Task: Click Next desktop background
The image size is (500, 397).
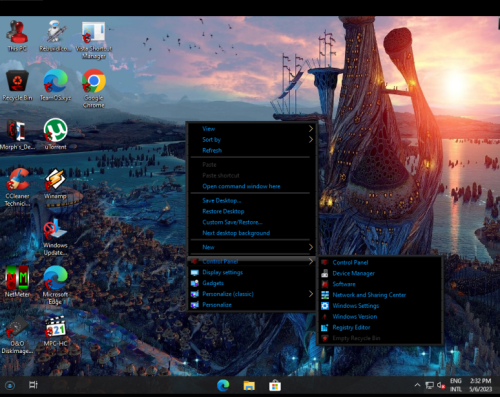Action: tap(252, 233)
